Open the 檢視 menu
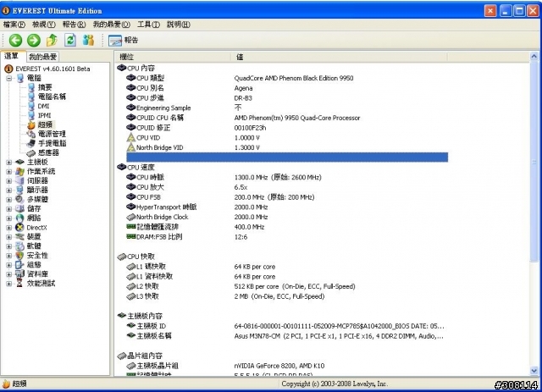This screenshot has width=542, height=392. 44,25
